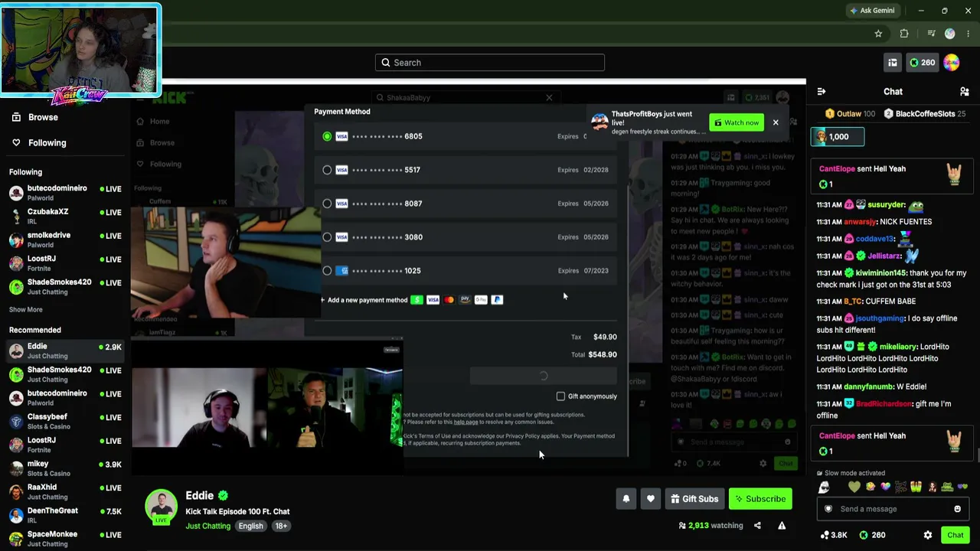Share the stream using share icon
This screenshot has height=551, width=980.
[757, 526]
